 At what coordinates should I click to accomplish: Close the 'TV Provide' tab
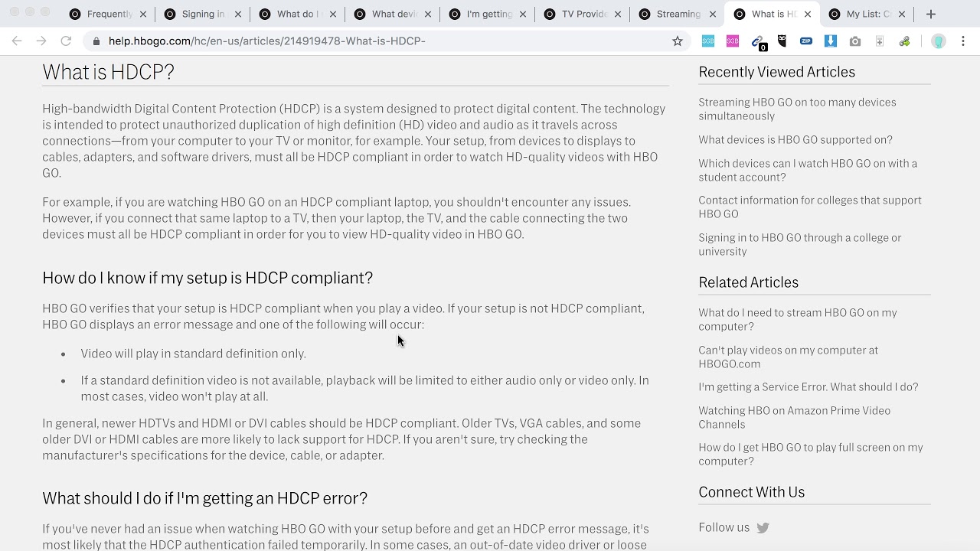point(617,14)
